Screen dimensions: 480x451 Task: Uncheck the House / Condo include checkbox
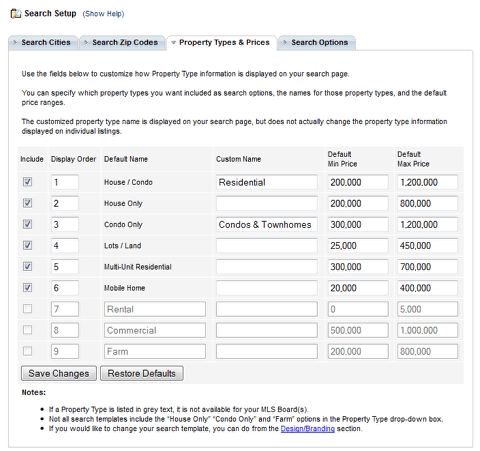(27, 182)
